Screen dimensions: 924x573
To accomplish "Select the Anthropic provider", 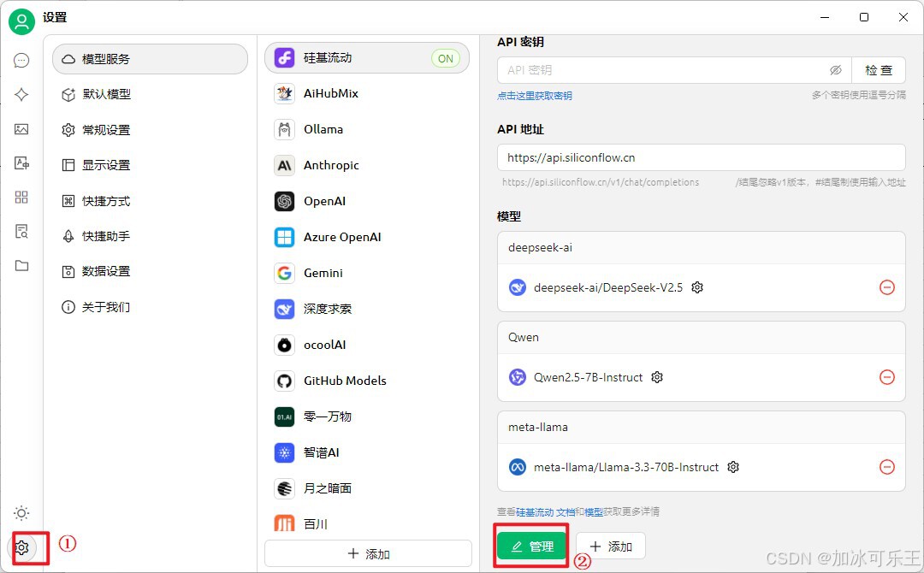I will pos(367,165).
